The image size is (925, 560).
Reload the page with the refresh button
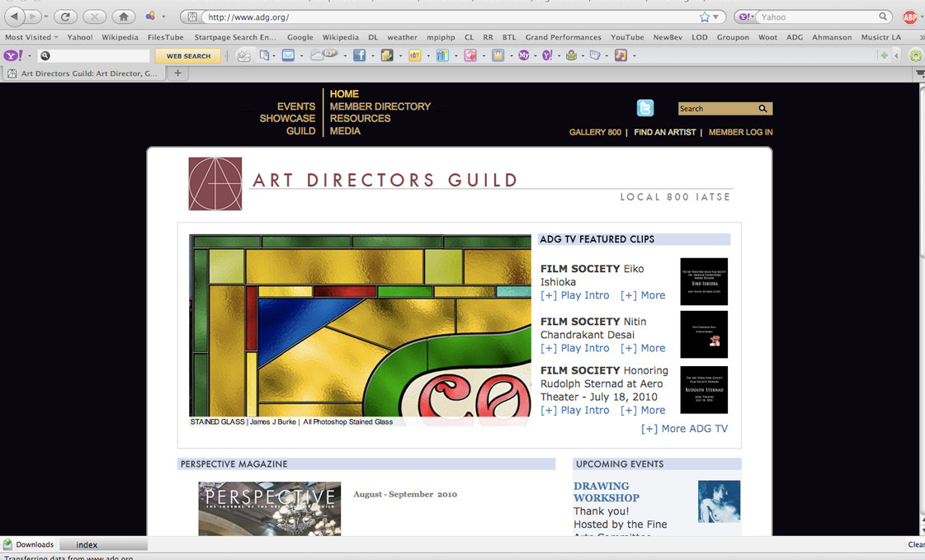65,16
